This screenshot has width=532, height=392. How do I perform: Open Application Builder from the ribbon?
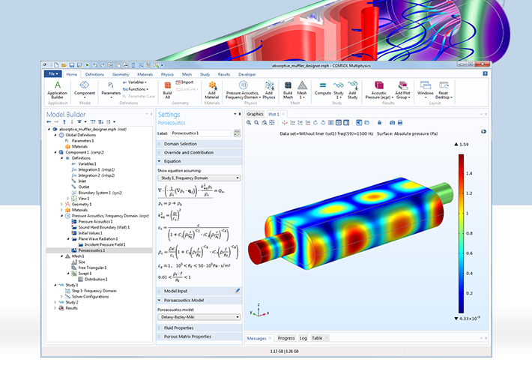[58, 90]
